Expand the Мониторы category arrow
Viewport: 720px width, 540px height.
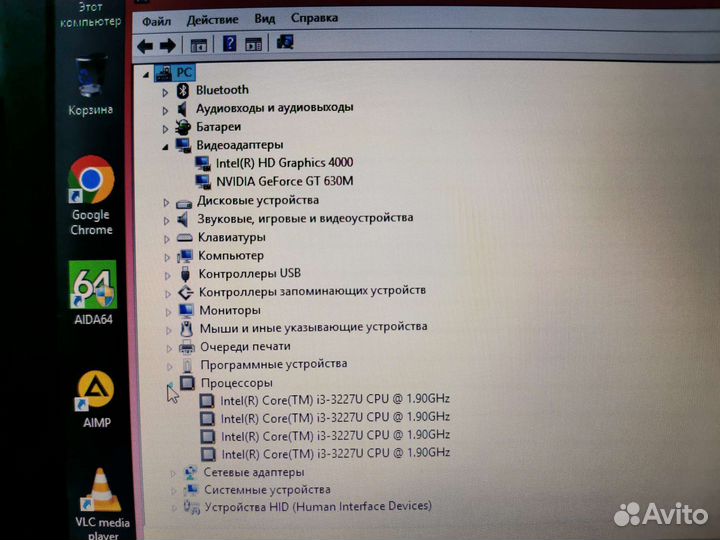[x=168, y=312]
